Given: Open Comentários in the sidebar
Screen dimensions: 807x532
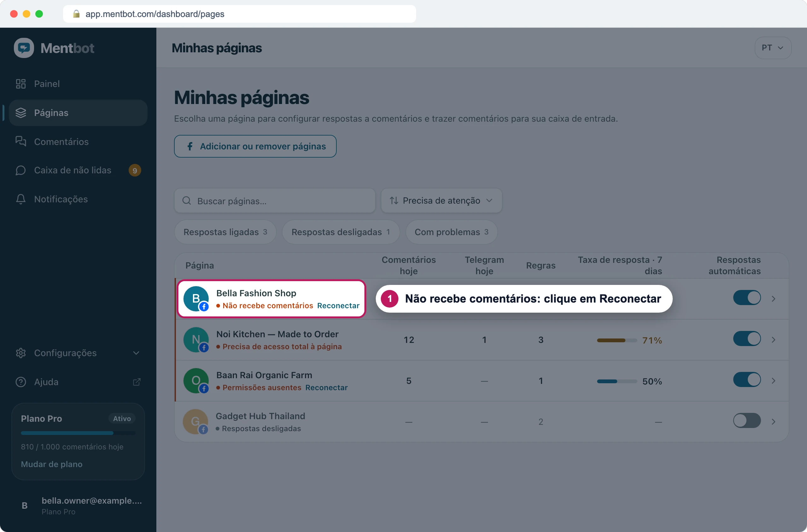Looking at the screenshot, I should coord(78,142).
